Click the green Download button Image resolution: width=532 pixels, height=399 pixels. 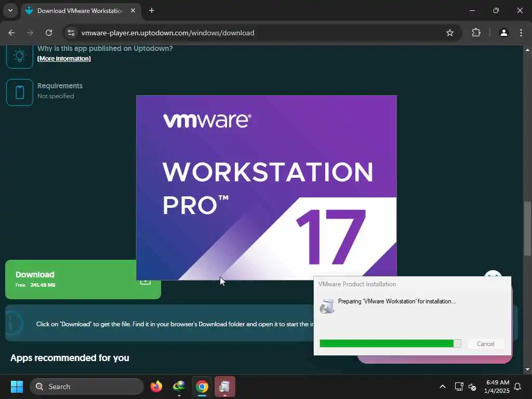pyautogui.click(x=83, y=279)
